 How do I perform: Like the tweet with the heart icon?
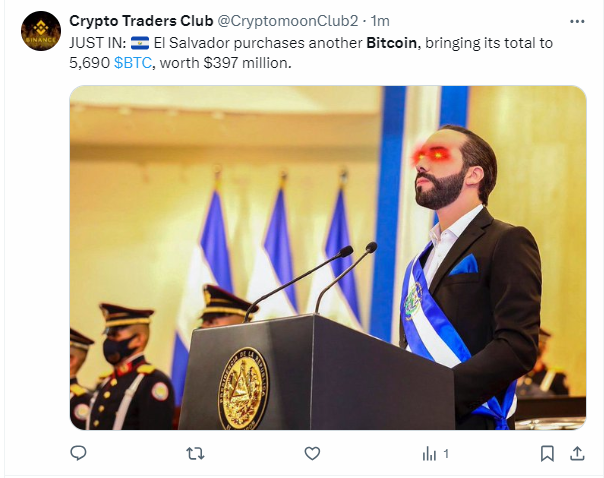click(312, 453)
